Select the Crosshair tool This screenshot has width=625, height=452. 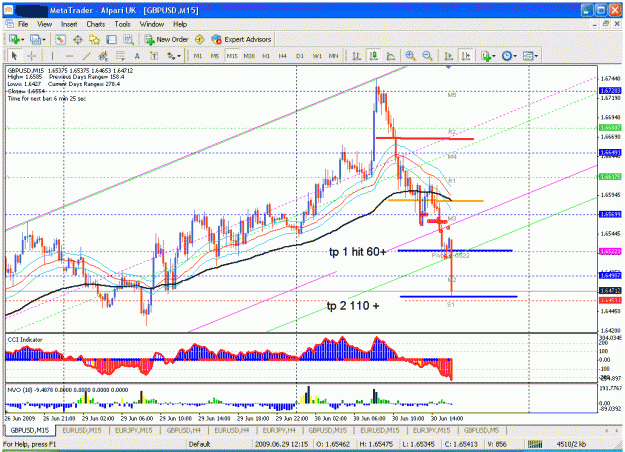pyautogui.click(x=31, y=56)
